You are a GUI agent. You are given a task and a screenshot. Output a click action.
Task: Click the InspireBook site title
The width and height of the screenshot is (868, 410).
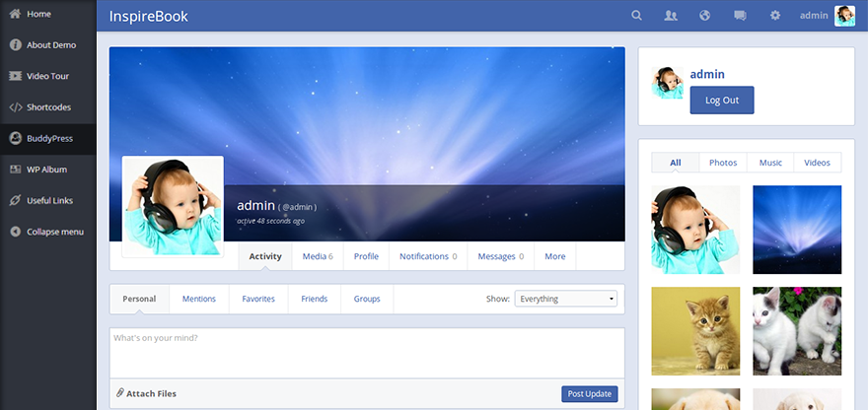pos(148,16)
